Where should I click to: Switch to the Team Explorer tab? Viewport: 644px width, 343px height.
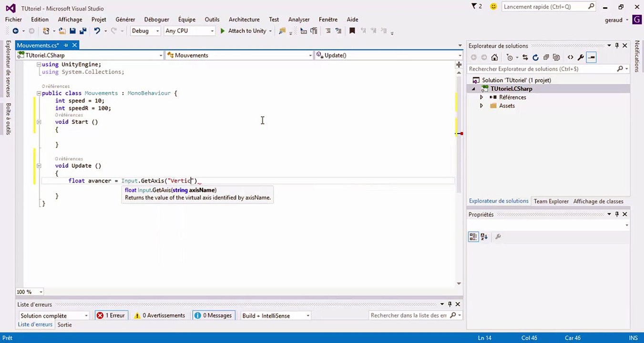[551, 201]
